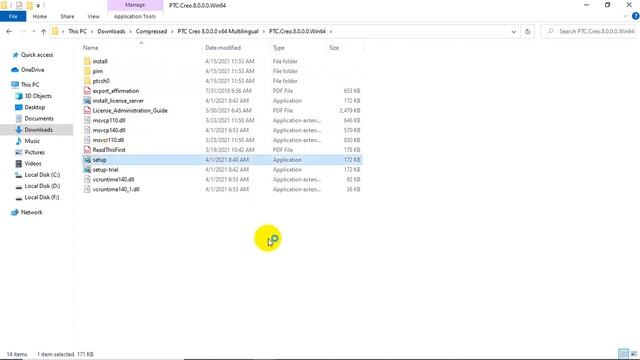Open recent locations dropdown arrow
The height and width of the screenshot is (360, 640).
pos(33,31)
